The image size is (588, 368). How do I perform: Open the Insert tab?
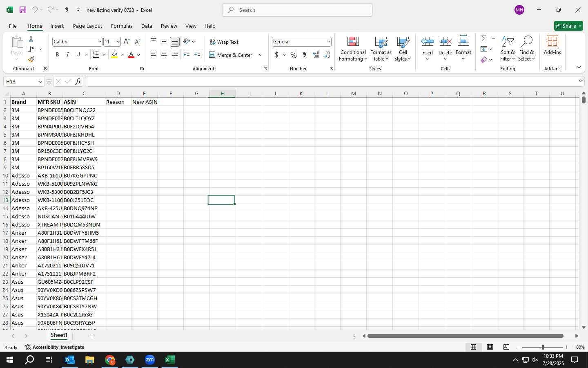[x=57, y=26]
